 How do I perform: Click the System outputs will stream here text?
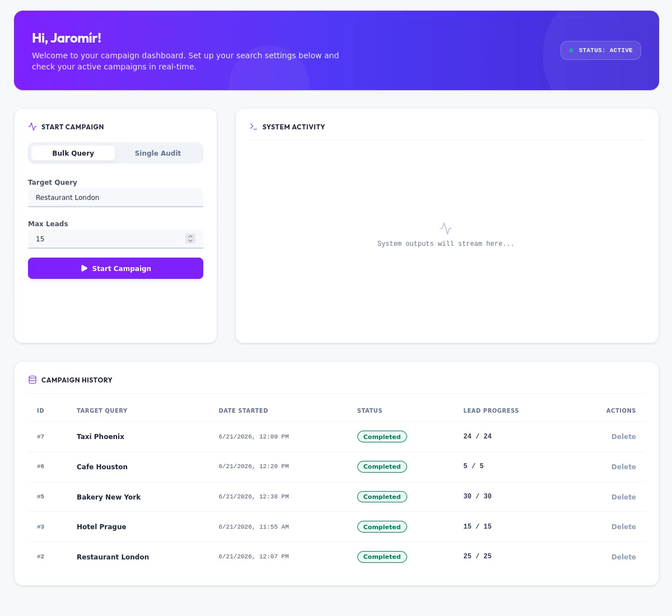pos(446,244)
